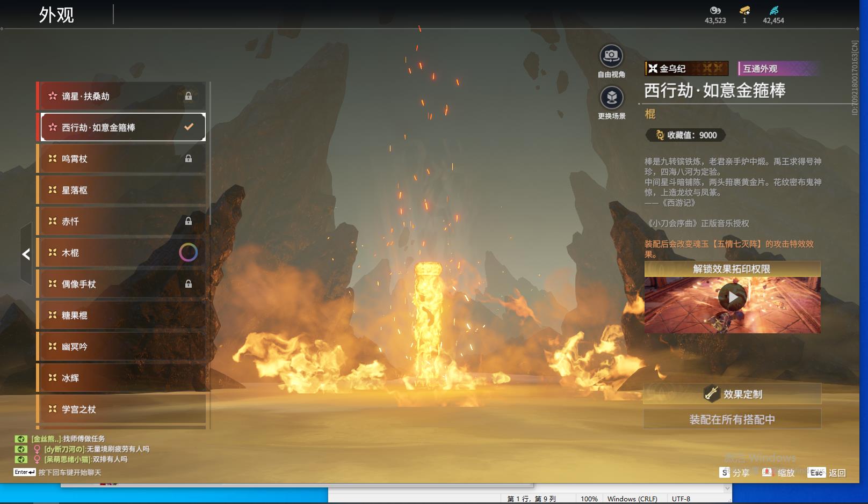The width and height of the screenshot is (868, 504).
Task: Click the Notepad scrollbar down arrow
Action: click(728, 488)
